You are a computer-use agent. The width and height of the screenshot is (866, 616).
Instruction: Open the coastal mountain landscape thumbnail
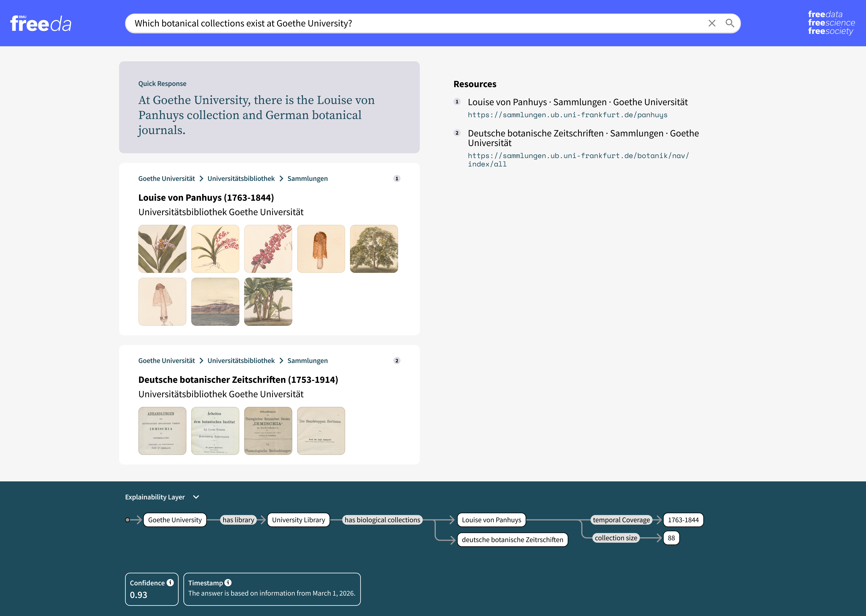[x=215, y=302]
